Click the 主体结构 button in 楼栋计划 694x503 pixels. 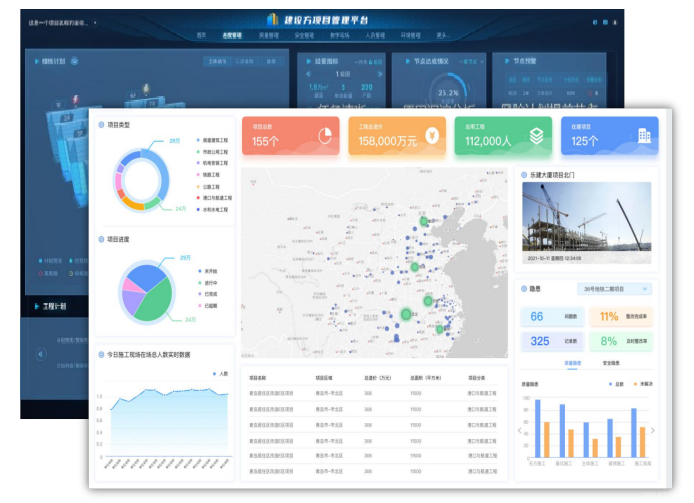coord(214,62)
